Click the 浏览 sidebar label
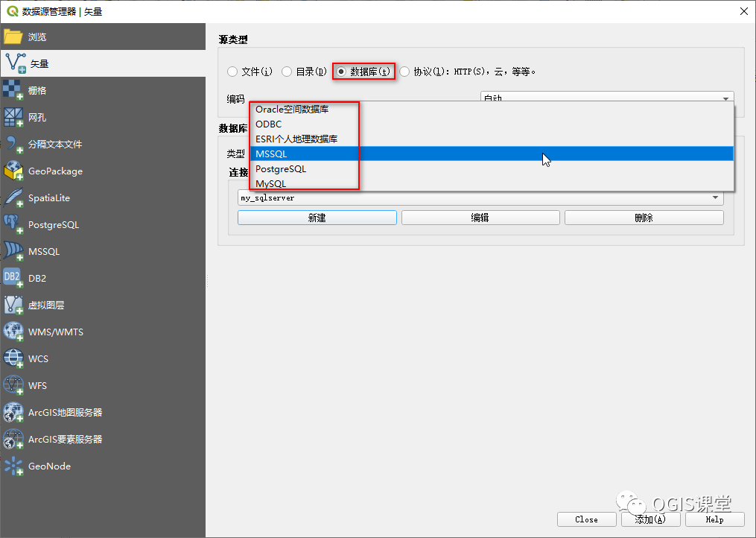Image resolution: width=756 pixels, height=538 pixels. tap(37, 37)
